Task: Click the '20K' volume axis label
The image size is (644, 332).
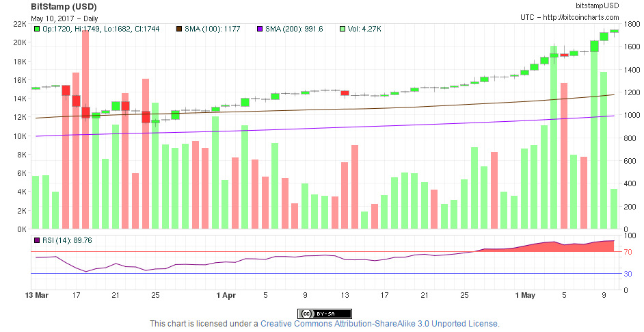Action: [x=20, y=43]
